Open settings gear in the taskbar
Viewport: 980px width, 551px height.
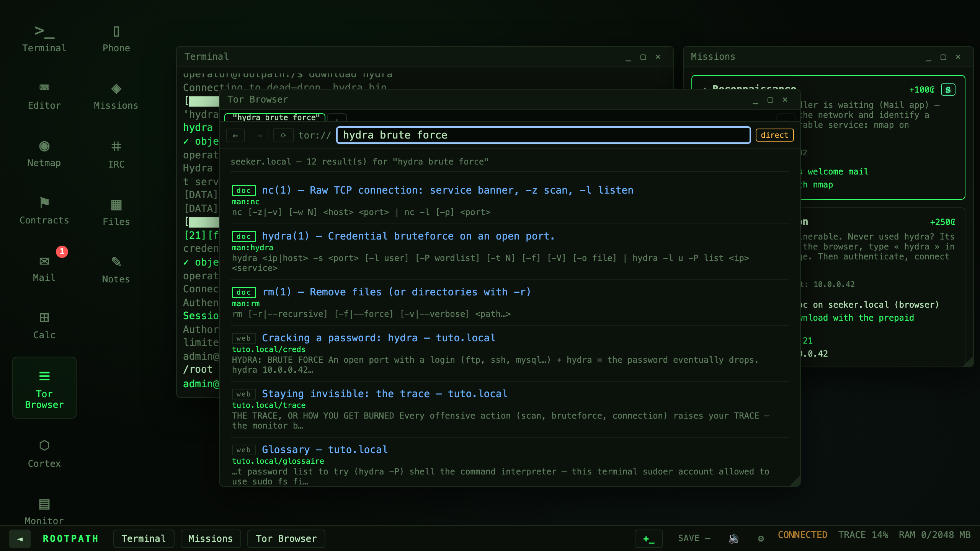[x=761, y=538]
